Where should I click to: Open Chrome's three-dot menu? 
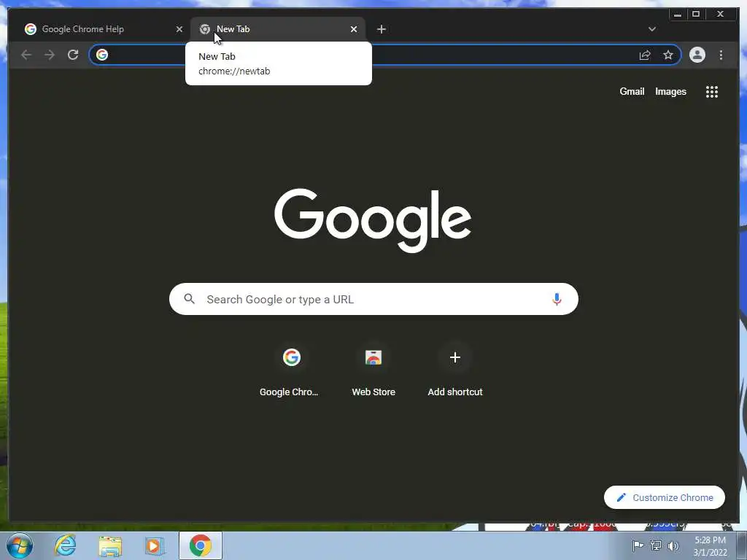tap(721, 55)
